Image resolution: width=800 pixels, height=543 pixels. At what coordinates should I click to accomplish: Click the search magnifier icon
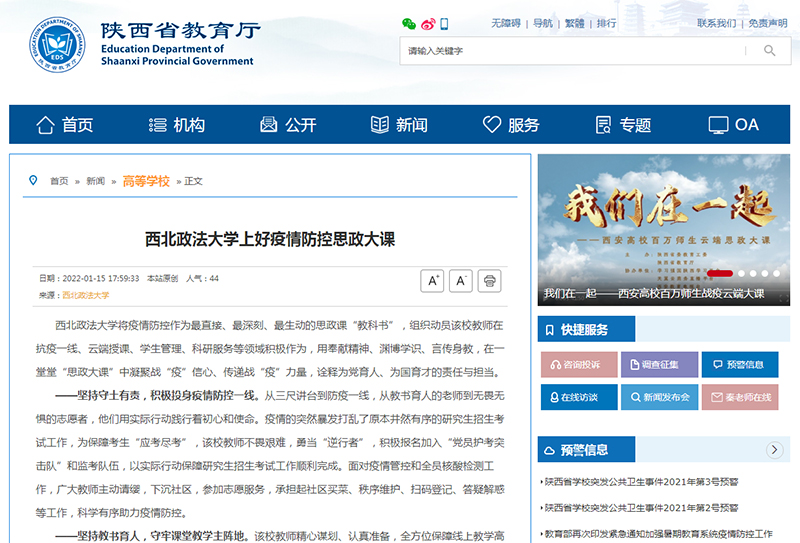click(x=769, y=51)
